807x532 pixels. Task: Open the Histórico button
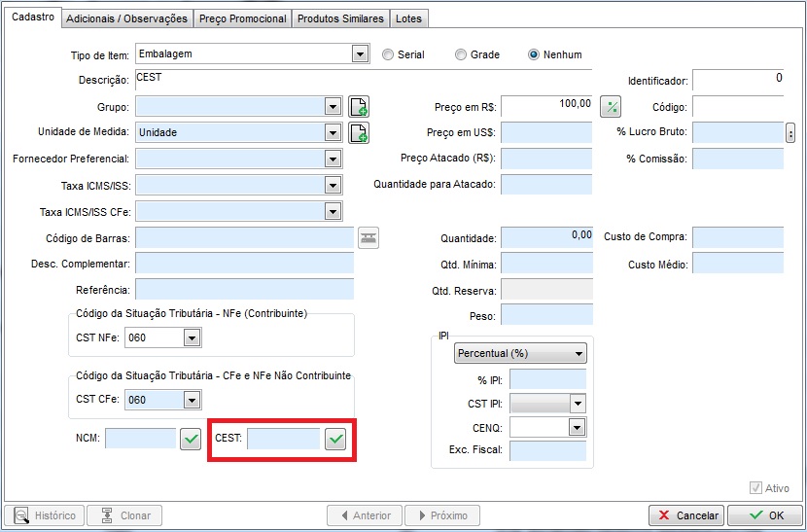pos(44,515)
